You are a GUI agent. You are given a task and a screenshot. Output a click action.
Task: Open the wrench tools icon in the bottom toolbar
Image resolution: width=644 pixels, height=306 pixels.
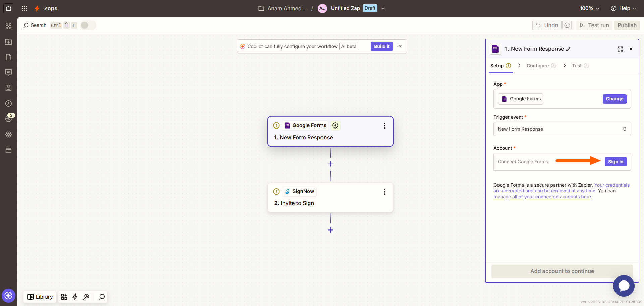(x=86, y=297)
